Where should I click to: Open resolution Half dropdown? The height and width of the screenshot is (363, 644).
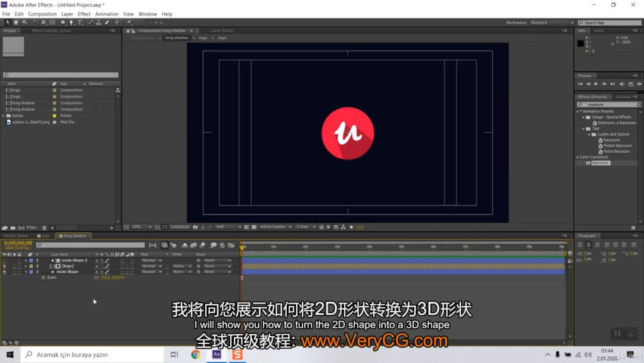point(228,227)
